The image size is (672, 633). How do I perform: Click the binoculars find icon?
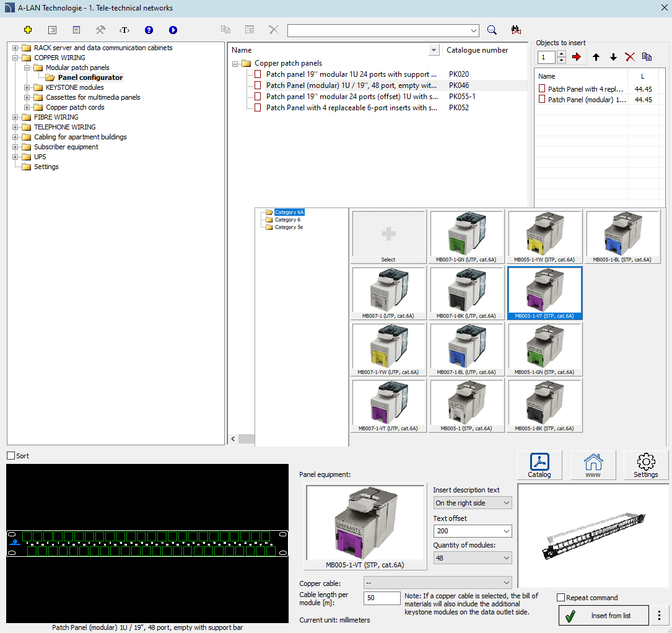tap(516, 30)
